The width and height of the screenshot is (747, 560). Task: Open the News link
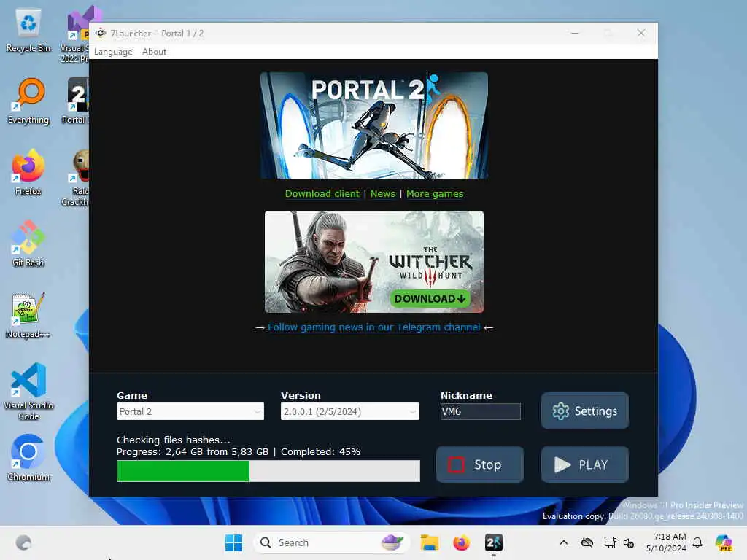[x=383, y=193]
